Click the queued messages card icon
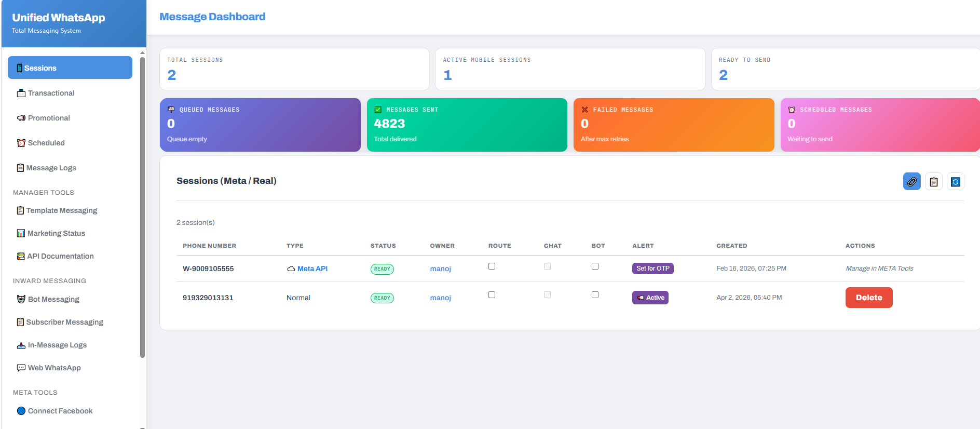 171,110
